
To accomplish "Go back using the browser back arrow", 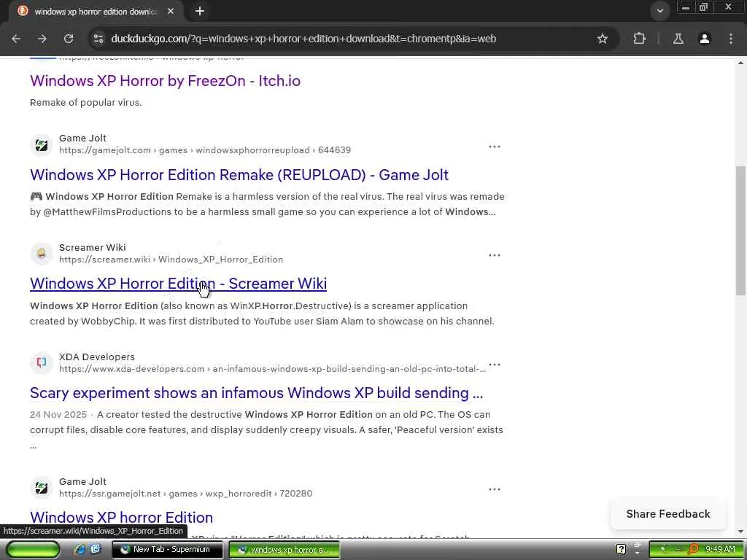I will 16,39.
